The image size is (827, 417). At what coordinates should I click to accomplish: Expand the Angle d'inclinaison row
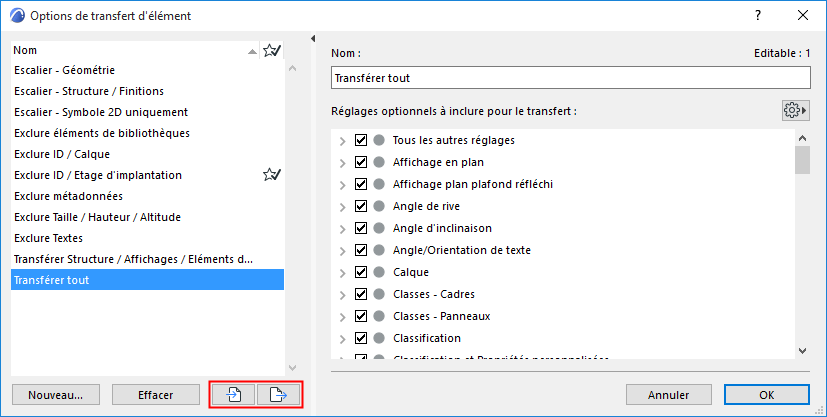343,228
